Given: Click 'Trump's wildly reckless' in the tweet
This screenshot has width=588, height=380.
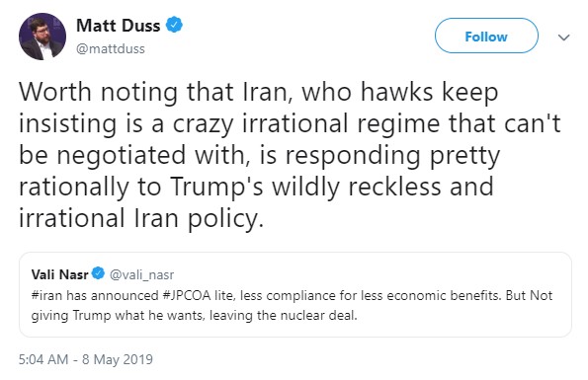Looking at the screenshot, I should (305, 187).
